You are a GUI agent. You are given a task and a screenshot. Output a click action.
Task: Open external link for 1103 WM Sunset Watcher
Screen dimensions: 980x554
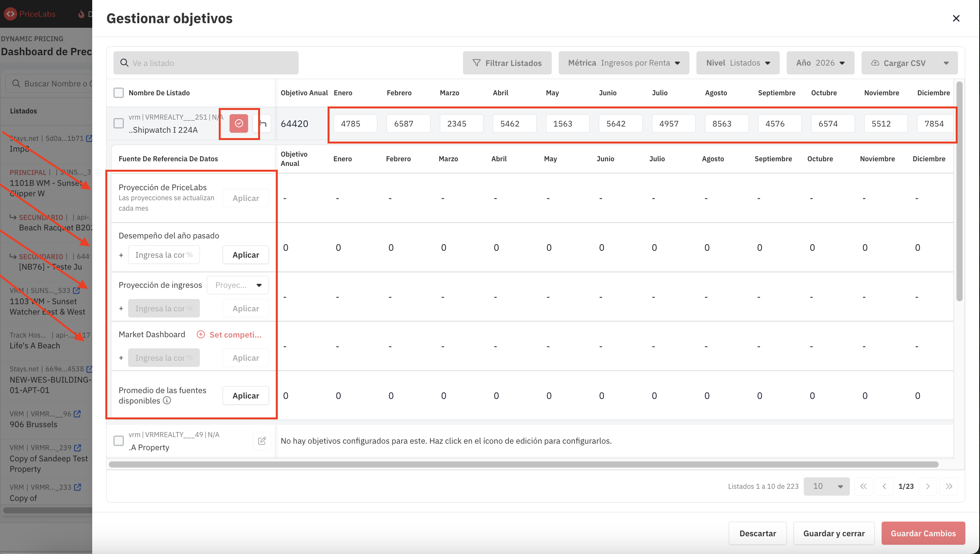coord(76,290)
